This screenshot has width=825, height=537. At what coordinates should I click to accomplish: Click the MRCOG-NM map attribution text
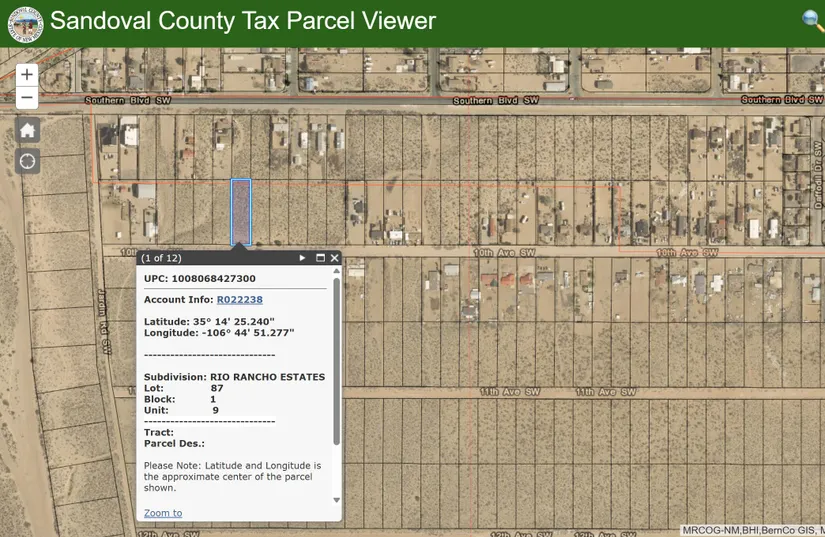tap(752, 530)
